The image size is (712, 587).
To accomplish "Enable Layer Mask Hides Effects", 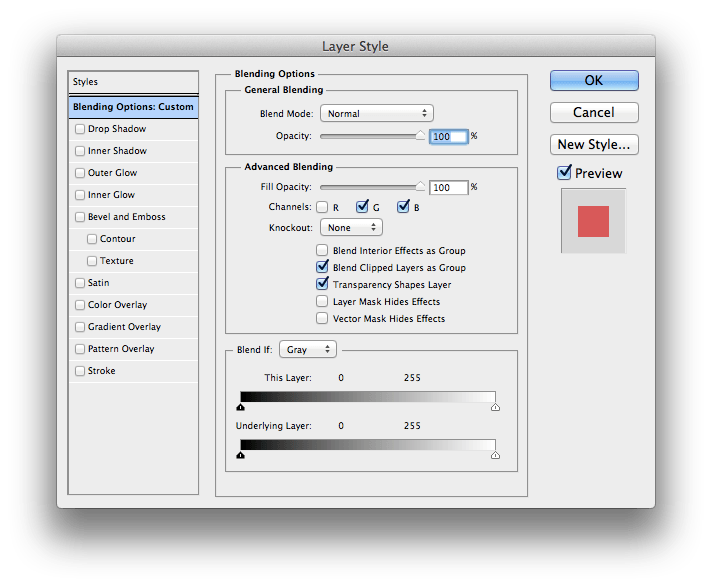I will [322, 301].
